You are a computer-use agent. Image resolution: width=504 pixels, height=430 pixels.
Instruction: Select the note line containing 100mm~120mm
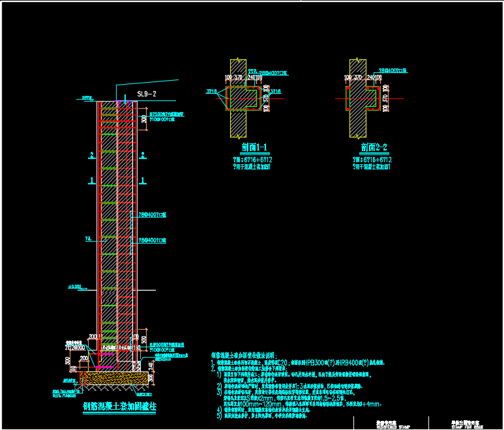click(x=303, y=404)
